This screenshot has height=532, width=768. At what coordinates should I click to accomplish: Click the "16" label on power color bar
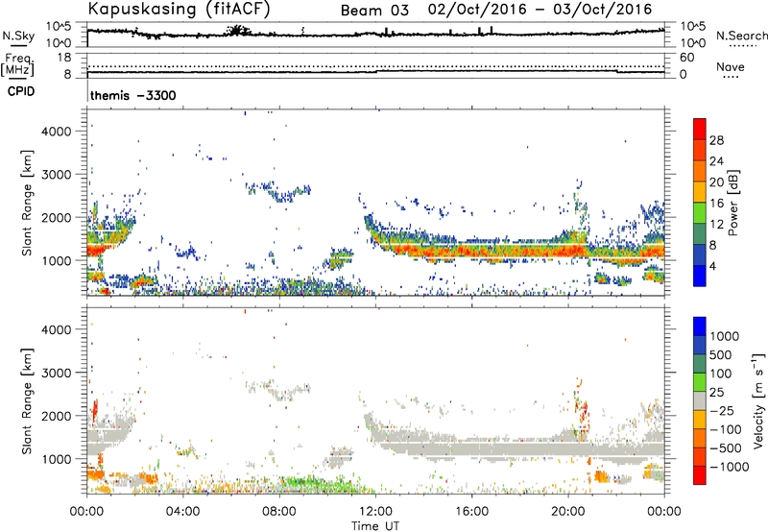tap(716, 204)
